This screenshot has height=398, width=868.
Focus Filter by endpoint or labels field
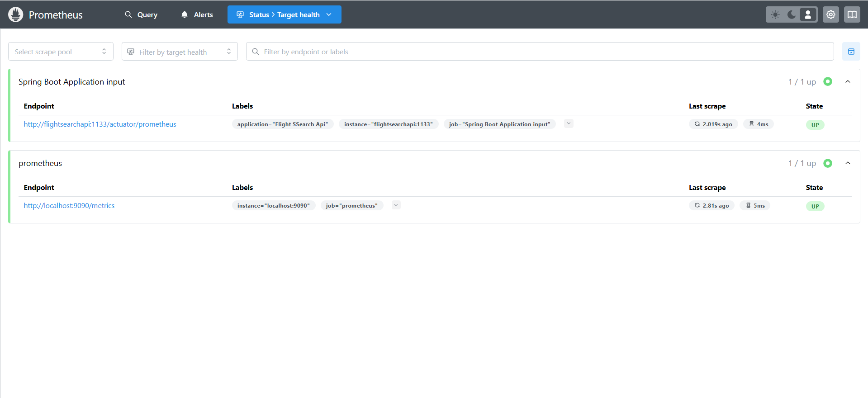540,52
